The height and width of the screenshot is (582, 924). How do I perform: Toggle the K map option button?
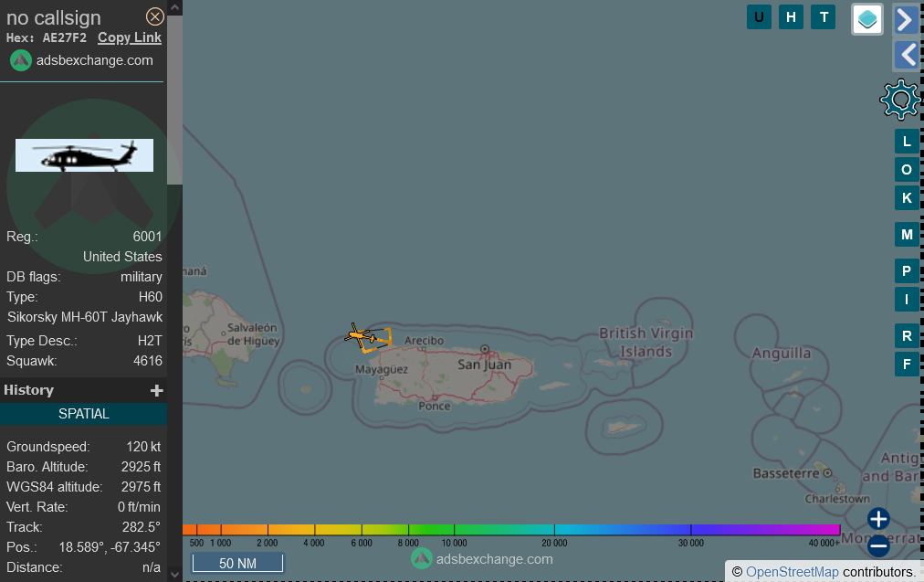(907, 198)
